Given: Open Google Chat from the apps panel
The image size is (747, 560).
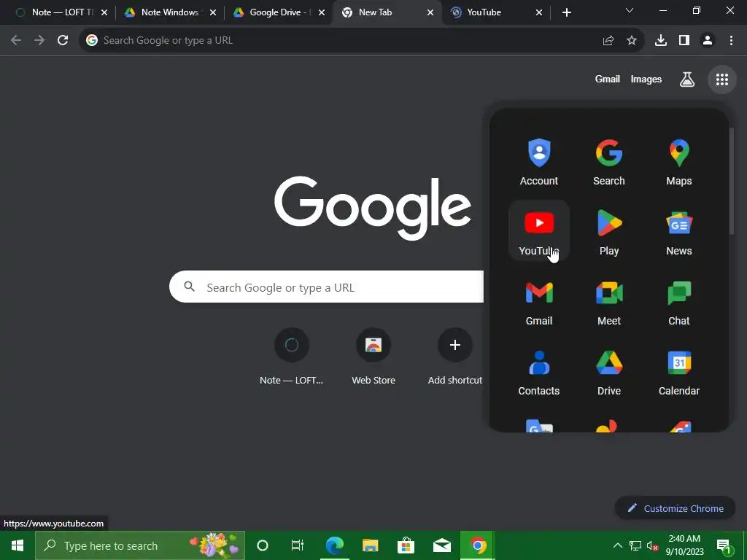Looking at the screenshot, I should (x=679, y=302).
